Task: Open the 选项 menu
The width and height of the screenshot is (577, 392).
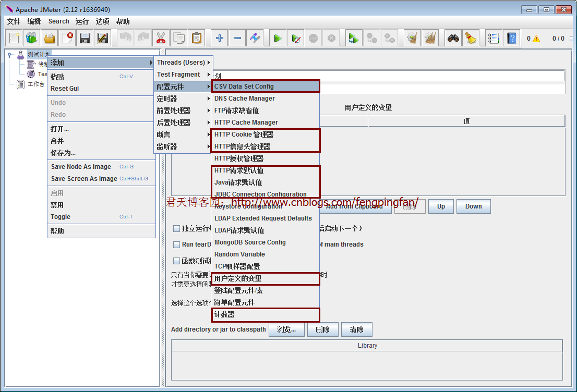Action: pyautogui.click(x=102, y=21)
